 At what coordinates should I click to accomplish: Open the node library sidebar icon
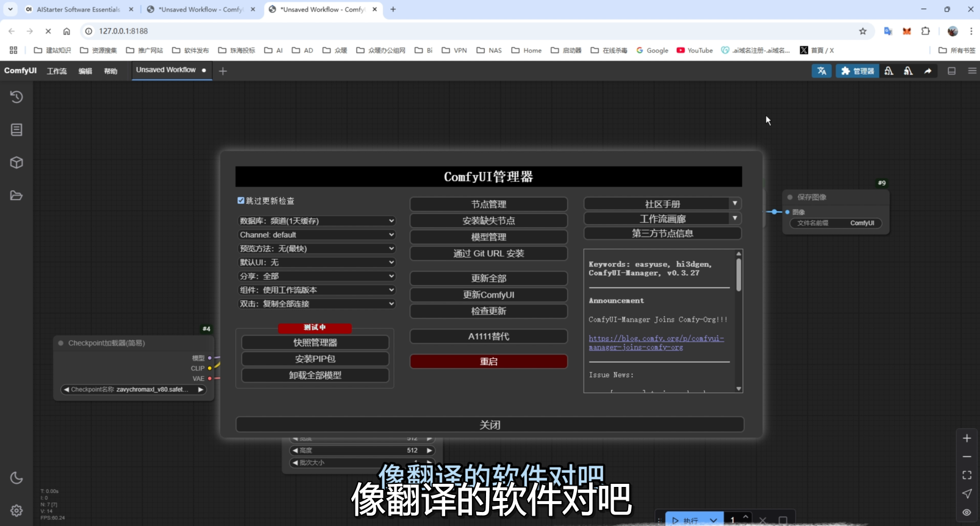point(16,129)
